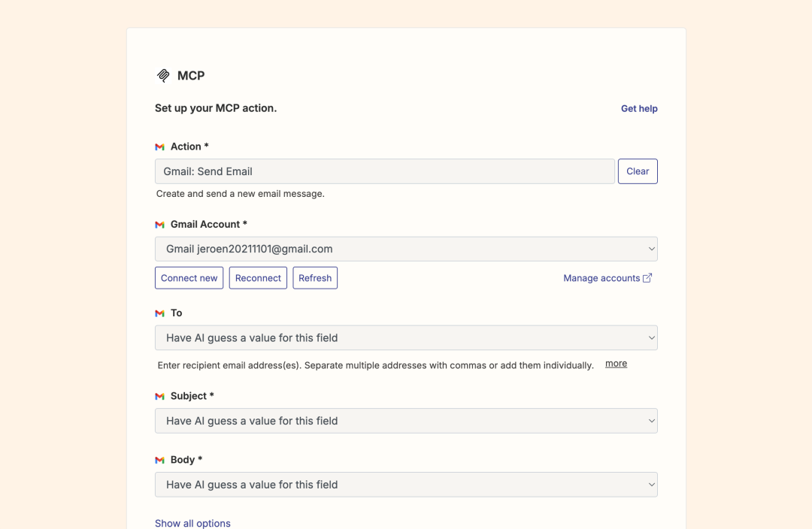Connect a new Gmail account

[x=189, y=277]
